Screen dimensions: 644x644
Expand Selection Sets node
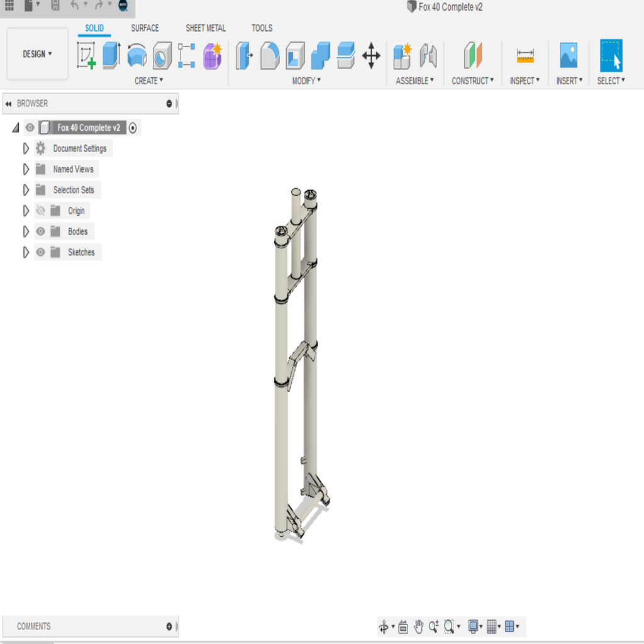(x=26, y=190)
